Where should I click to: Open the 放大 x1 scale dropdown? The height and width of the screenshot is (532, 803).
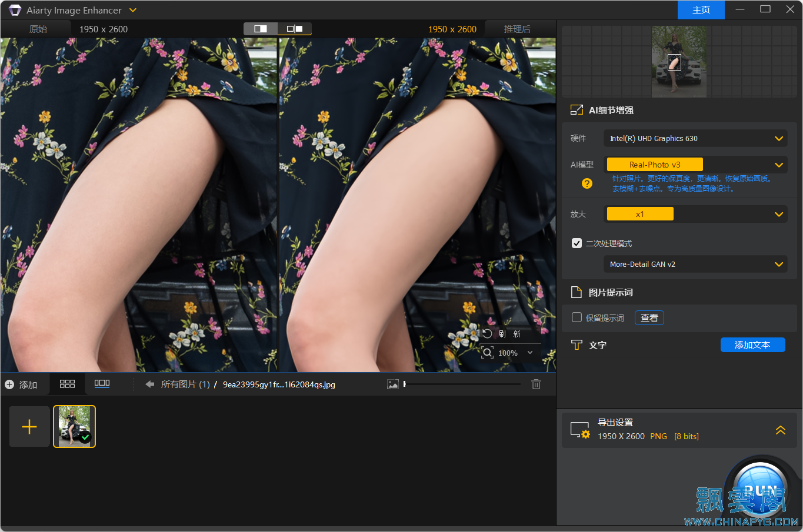pos(695,214)
